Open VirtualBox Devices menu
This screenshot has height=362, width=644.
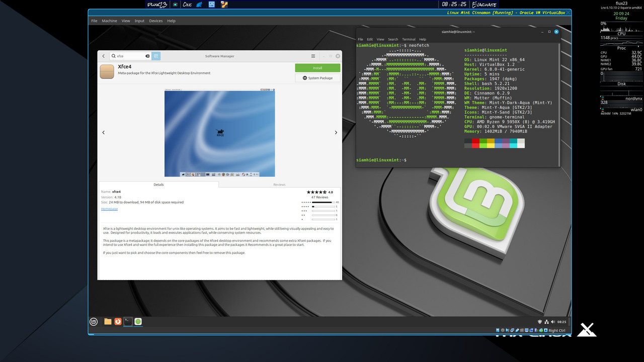tap(156, 21)
